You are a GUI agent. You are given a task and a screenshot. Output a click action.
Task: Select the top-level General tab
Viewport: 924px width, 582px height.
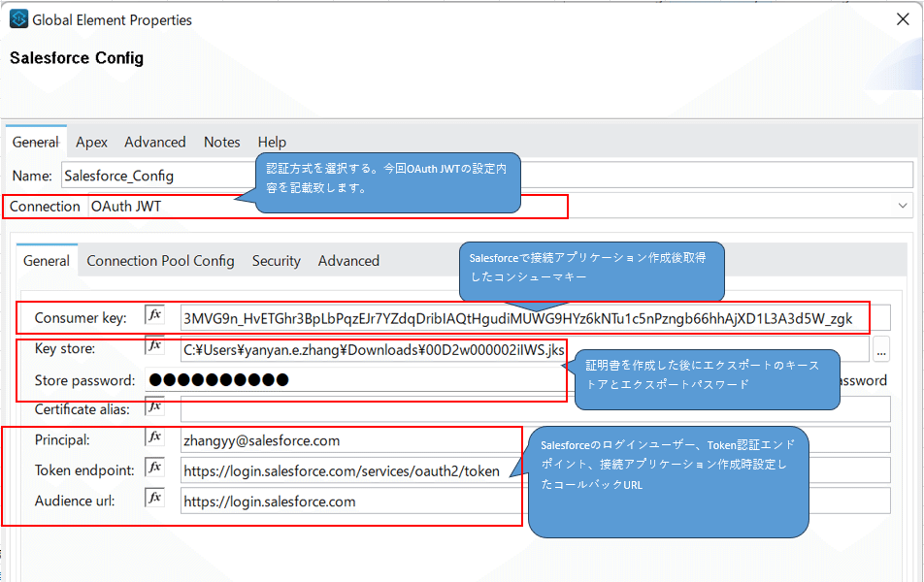pyautogui.click(x=35, y=142)
